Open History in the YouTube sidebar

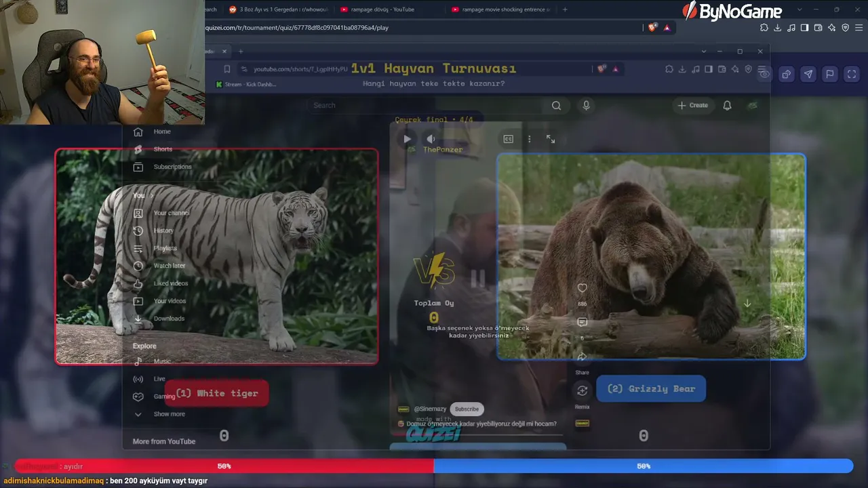coord(154,230)
